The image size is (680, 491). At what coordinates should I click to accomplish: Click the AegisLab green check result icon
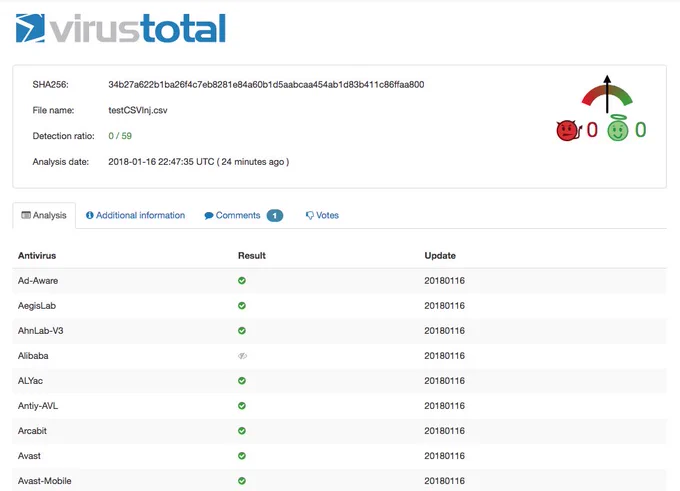pos(242,306)
